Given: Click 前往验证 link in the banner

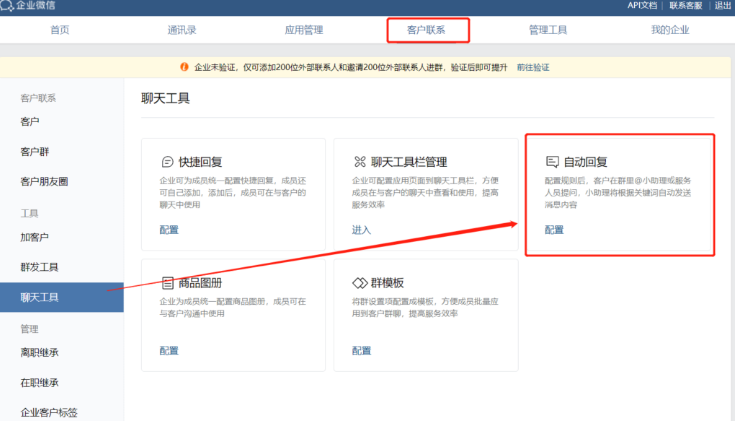Looking at the screenshot, I should [532, 67].
